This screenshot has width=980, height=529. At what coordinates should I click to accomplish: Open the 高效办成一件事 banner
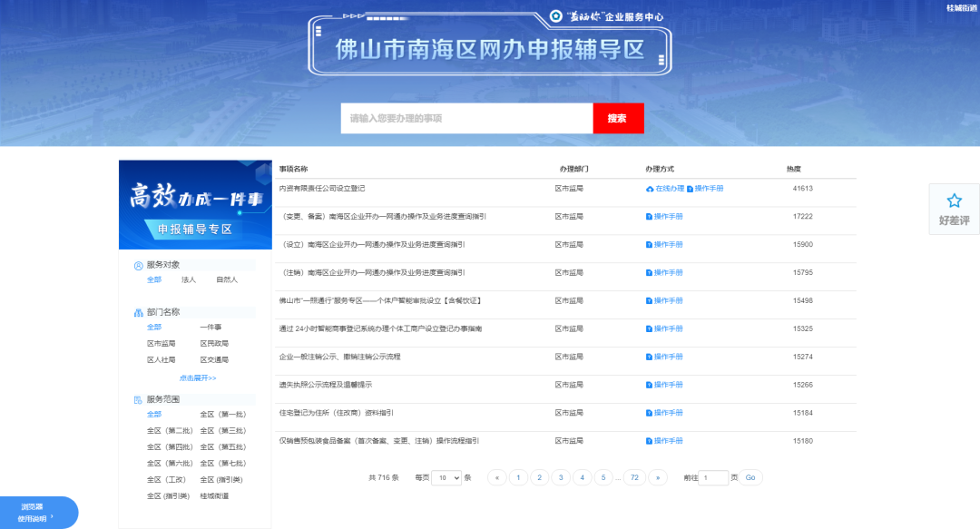point(195,204)
